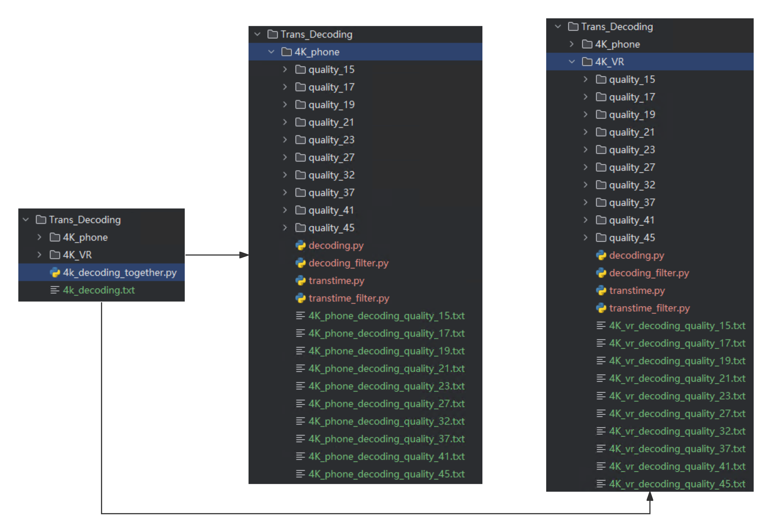The height and width of the screenshot is (532, 772).
Task: Open 4K_phone_decoding_quality_23.txt
Action: pos(387,386)
